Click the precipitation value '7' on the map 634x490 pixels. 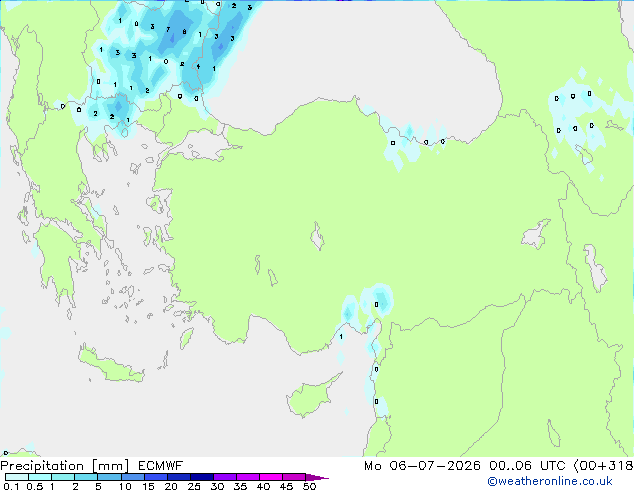(x=168, y=29)
